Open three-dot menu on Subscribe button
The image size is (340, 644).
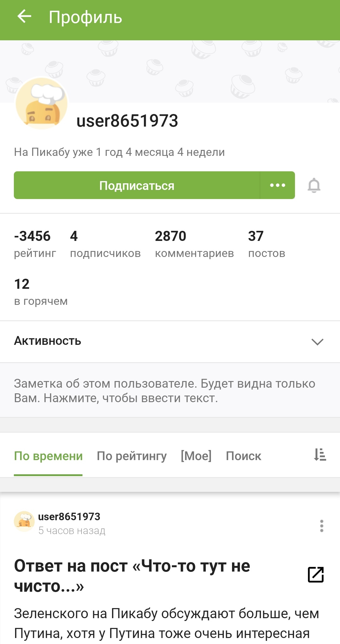click(x=278, y=185)
